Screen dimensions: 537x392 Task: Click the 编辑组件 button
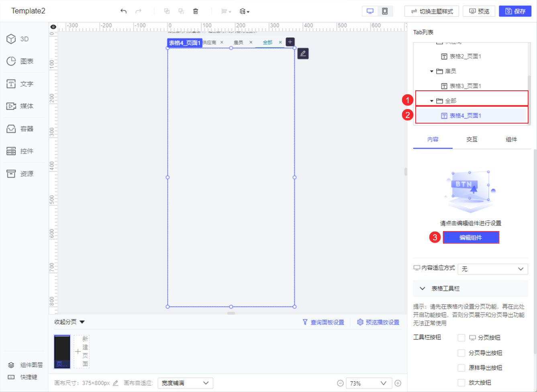point(471,237)
